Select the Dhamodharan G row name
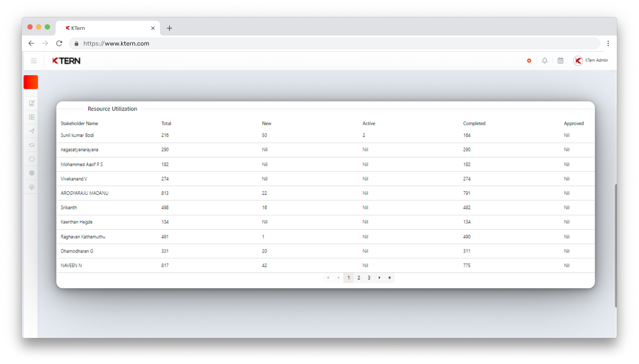The width and height of the screenshot is (639, 364). click(77, 251)
